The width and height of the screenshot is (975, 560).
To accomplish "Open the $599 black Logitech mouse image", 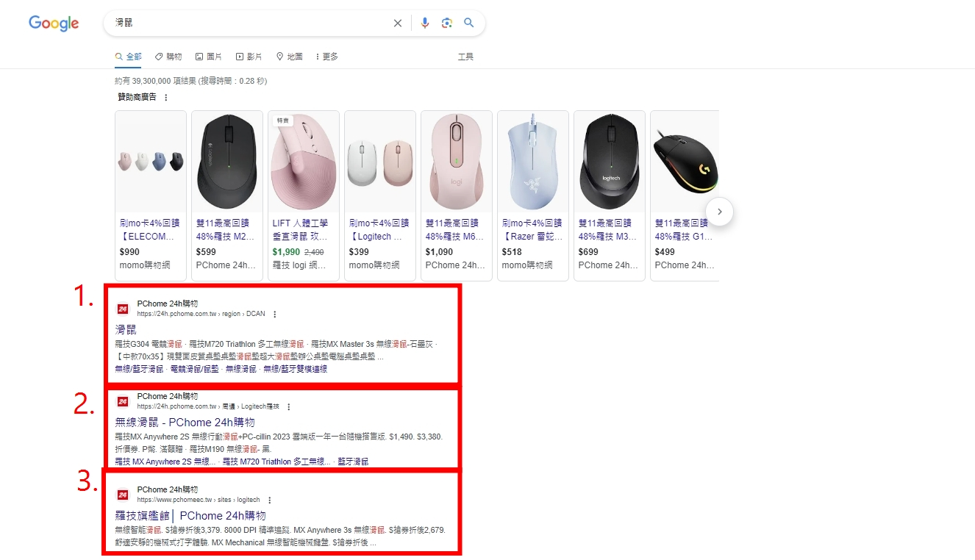I will [227, 162].
